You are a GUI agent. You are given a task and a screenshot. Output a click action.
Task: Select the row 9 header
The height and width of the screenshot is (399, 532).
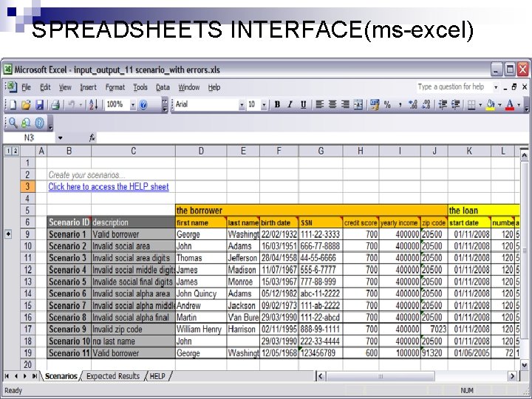coord(27,234)
